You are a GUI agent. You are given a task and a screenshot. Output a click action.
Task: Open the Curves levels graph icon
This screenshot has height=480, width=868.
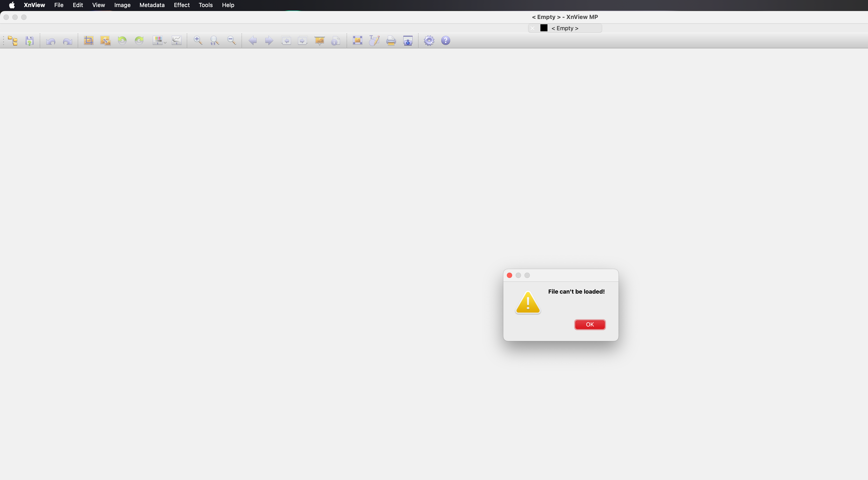coord(177,41)
